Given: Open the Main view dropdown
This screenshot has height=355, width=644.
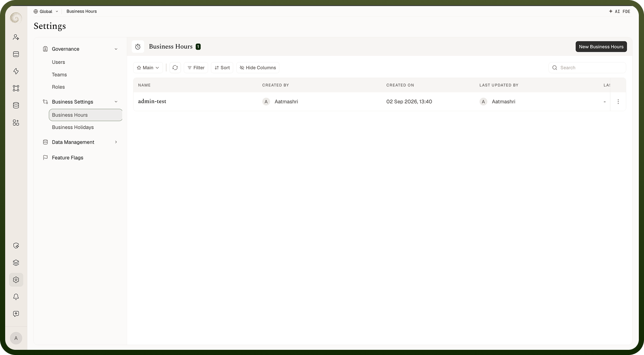Looking at the screenshot, I should tap(148, 68).
